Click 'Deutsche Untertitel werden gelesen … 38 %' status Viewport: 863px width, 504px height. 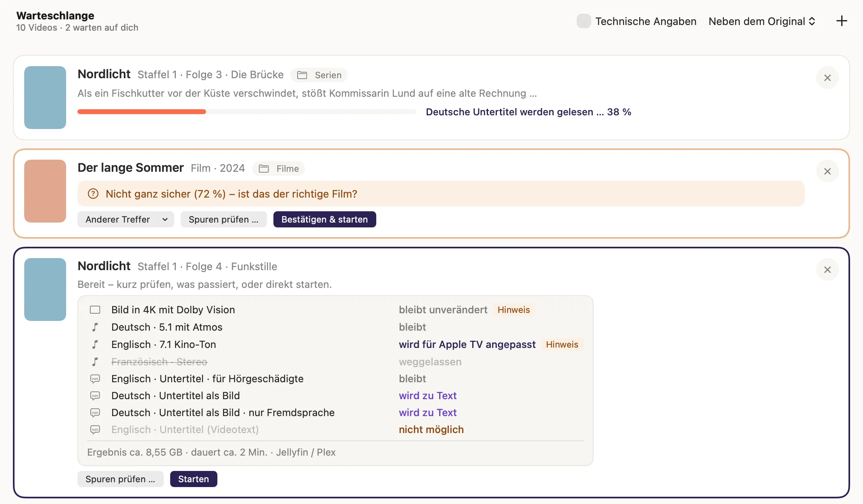click(529, 112)
